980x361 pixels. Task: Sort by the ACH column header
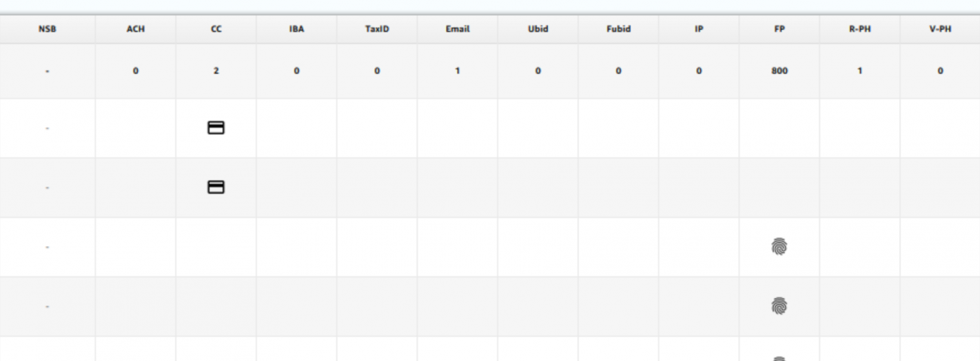136,30
